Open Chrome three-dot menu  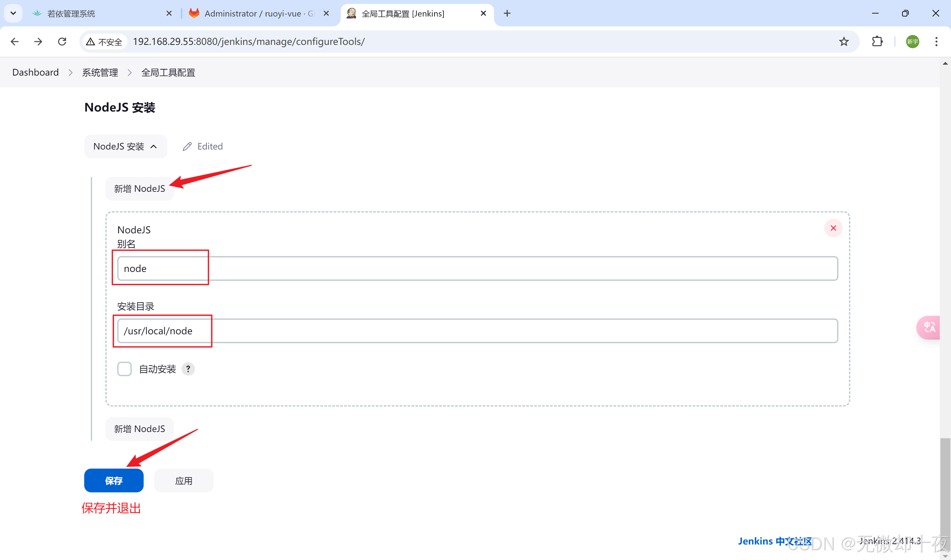(936, 42)
